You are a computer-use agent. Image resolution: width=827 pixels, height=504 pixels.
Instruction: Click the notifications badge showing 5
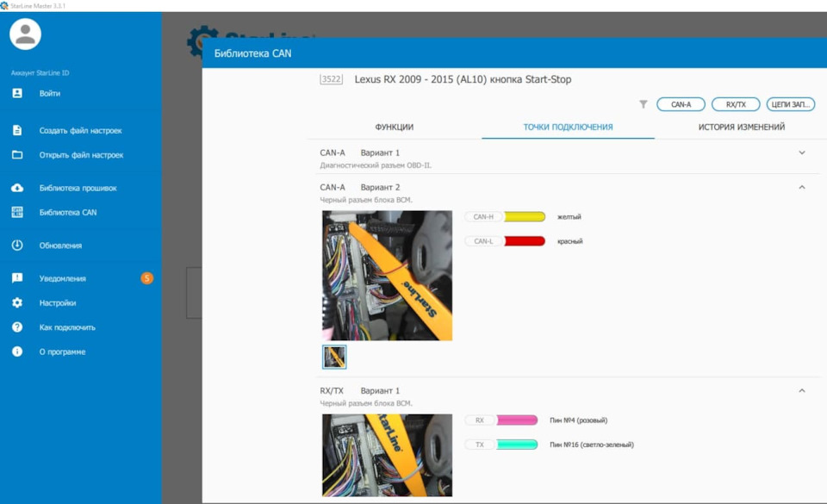pos(147,277)
